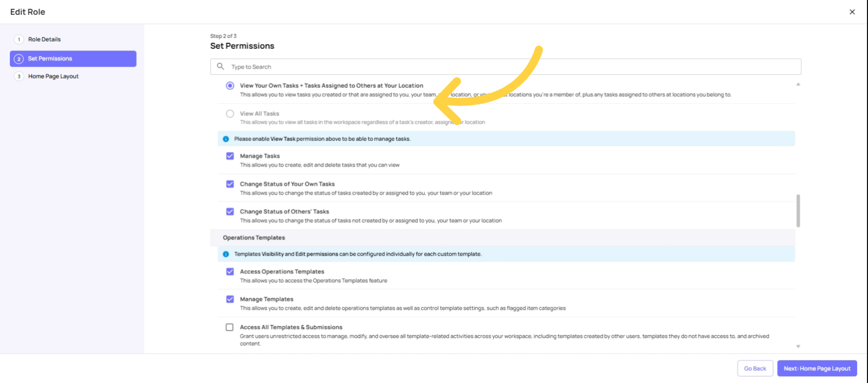Enable Access All Templates & Submissions

[x=230, y=327]
